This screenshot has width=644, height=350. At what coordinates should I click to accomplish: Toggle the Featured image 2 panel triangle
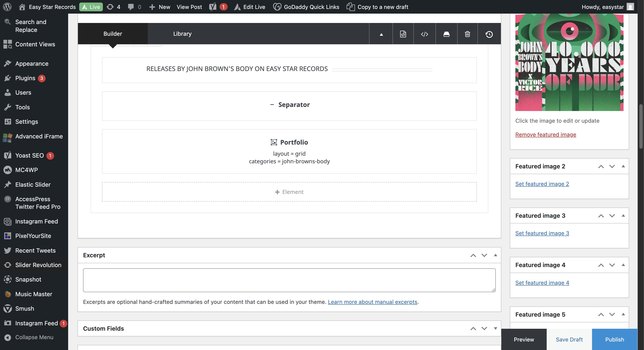(x=623, y=166)
